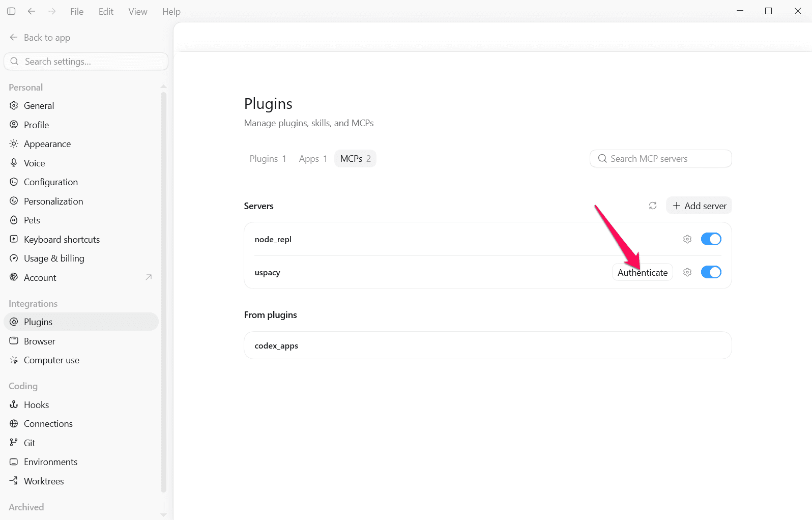Open settings gear for node_repl server
812x520 pixels.
(x=687, y=239)
